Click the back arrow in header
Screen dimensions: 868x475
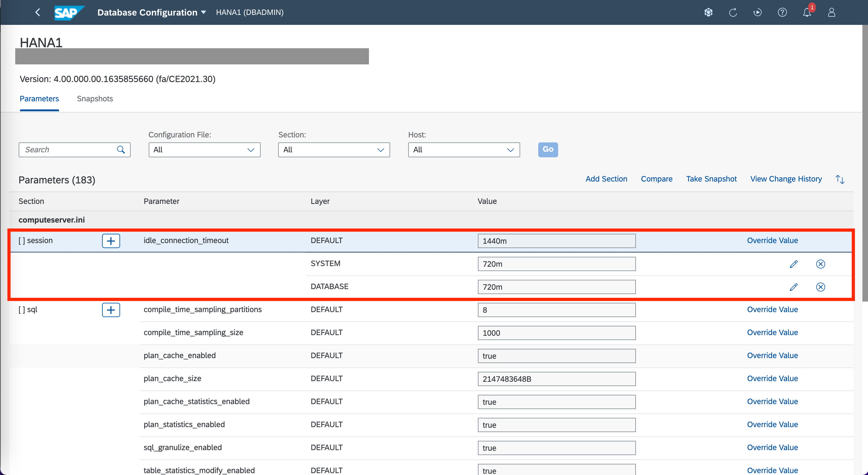[x=38, y=12]
